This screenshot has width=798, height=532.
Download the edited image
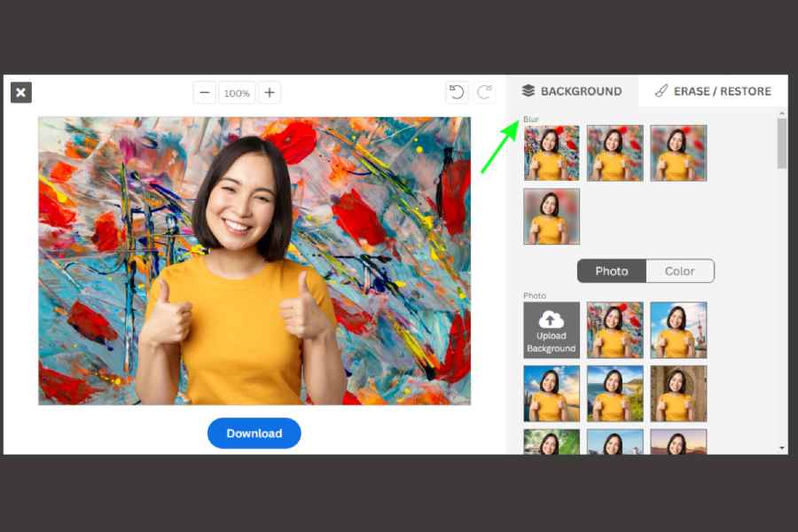(254, 434)
